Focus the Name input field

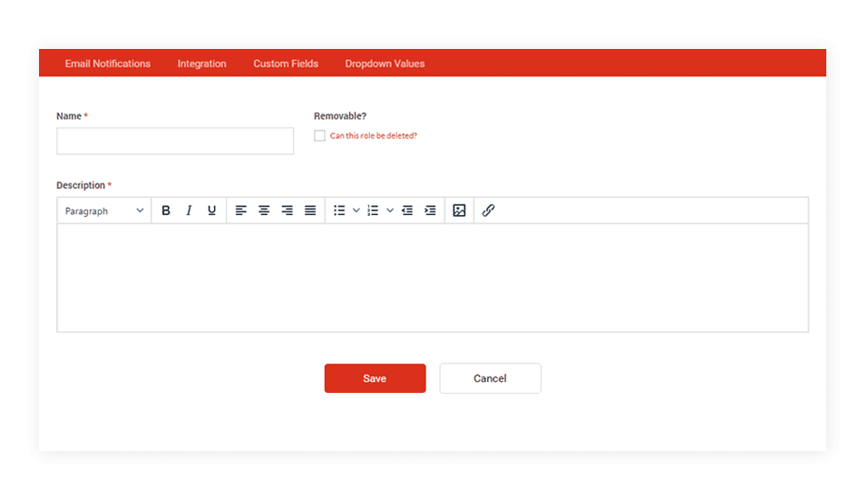(x=175, y=142)
